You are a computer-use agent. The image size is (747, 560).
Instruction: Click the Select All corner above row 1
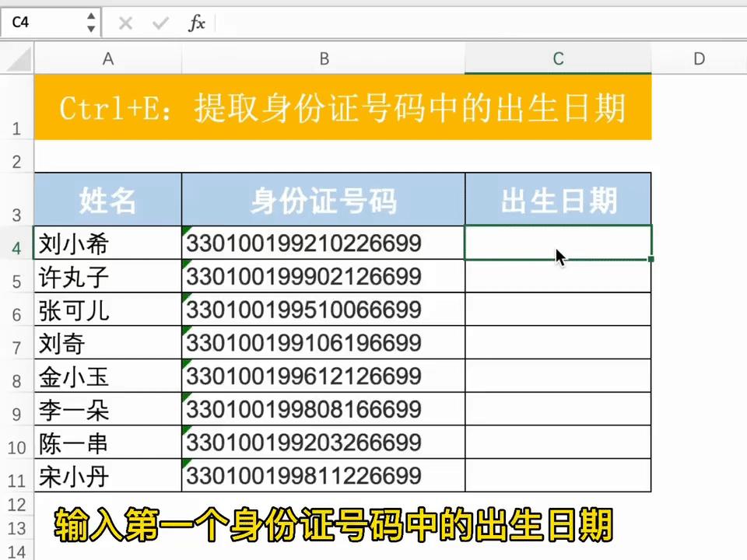[x=17, y=58]
